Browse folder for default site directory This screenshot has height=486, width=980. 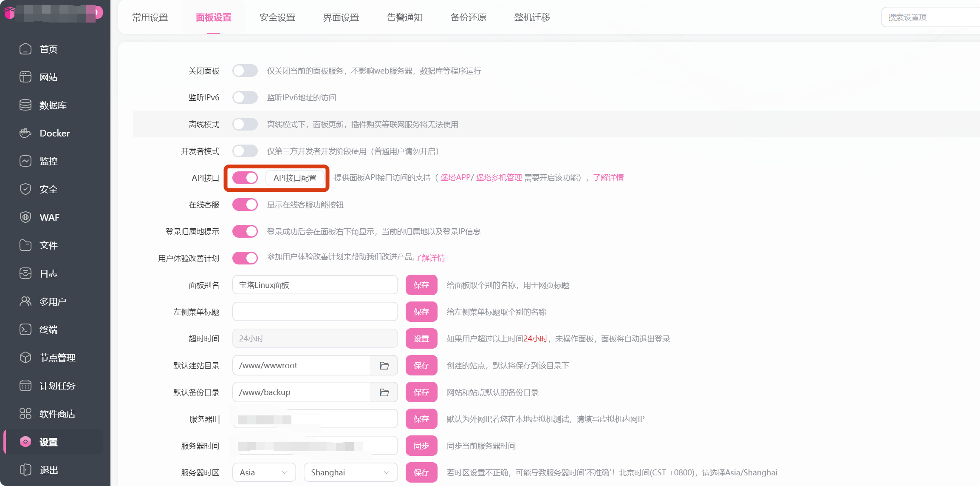coord(384,366)
